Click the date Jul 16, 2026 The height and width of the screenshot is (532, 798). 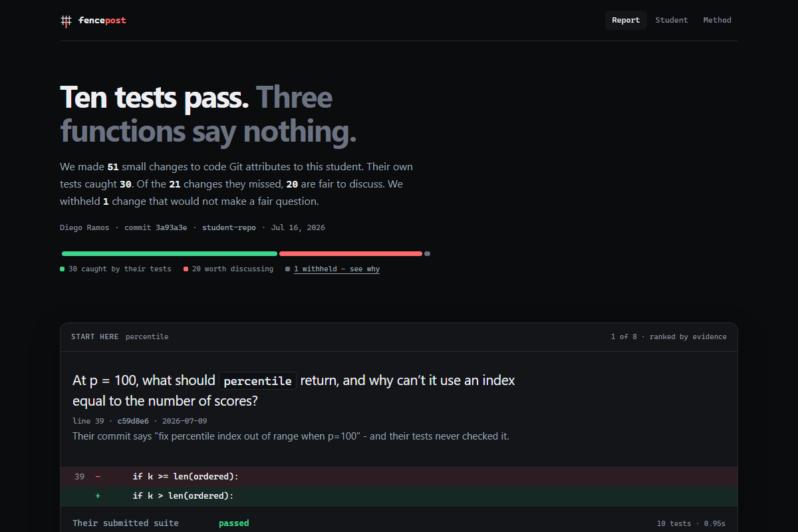(x=298, y=227)
